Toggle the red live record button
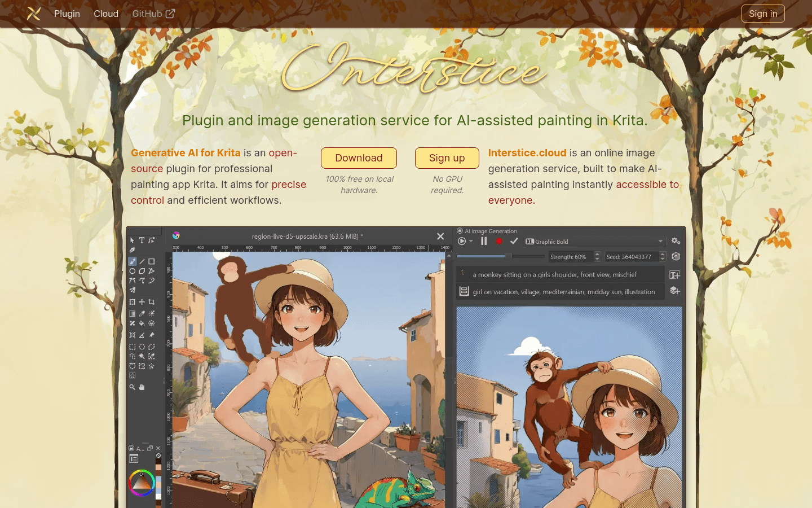 pos(499,241)
